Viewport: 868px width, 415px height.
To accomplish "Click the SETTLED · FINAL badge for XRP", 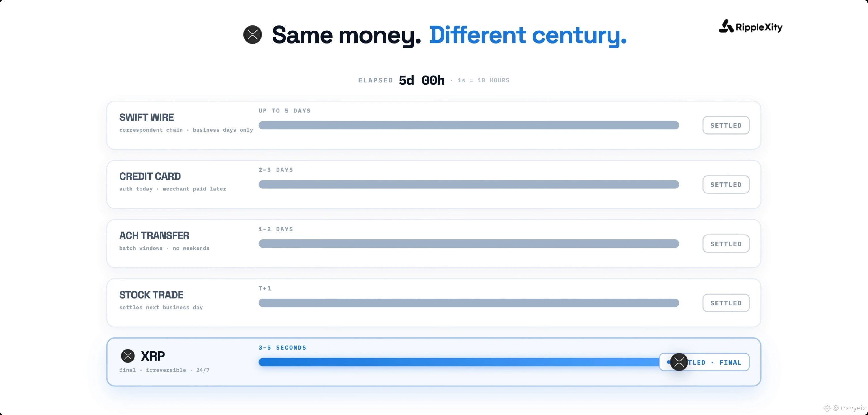I will tap(704, 362).
